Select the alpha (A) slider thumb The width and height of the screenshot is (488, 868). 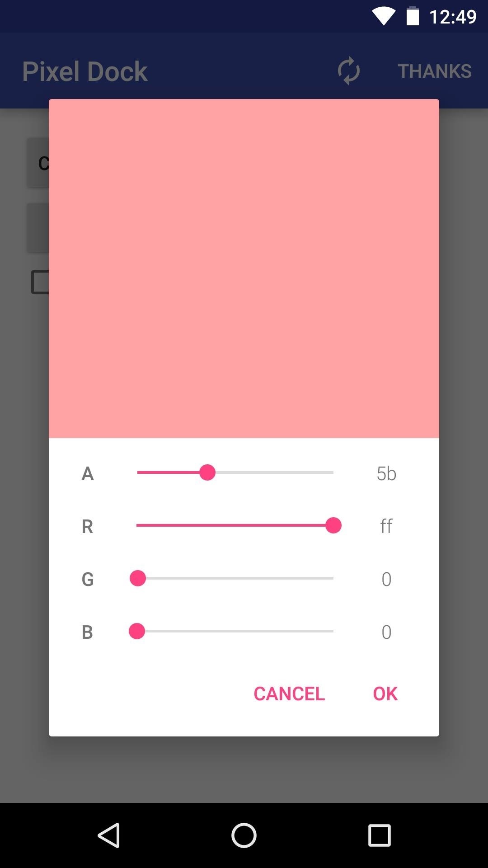coord(207,472)
